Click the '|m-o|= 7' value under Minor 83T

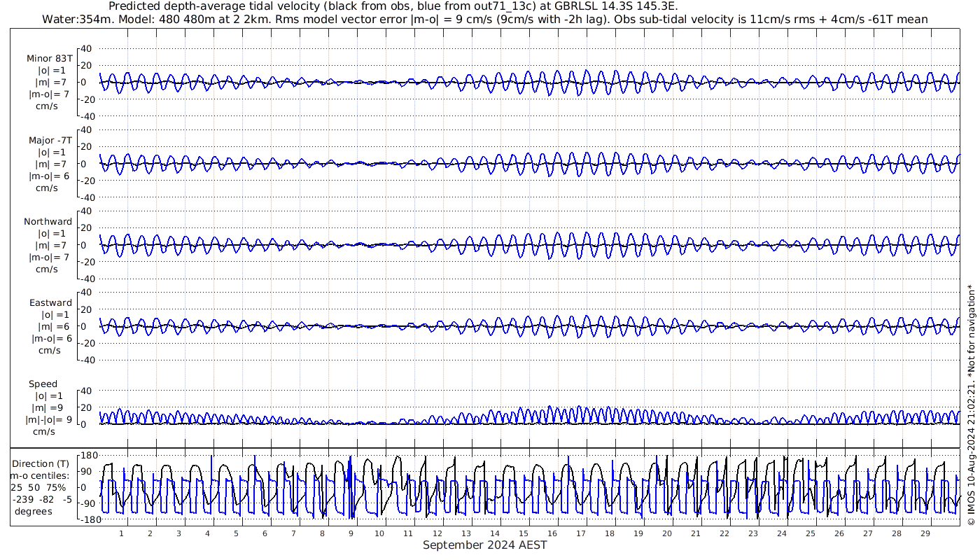click(x=48, y=94)
